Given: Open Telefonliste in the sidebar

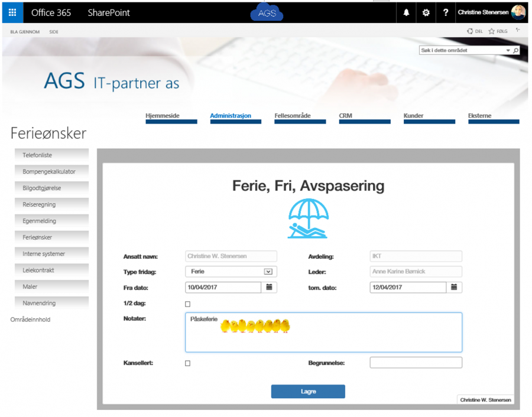Looking at the screenshot, I should pyautogui.click(x=51, y=155).
